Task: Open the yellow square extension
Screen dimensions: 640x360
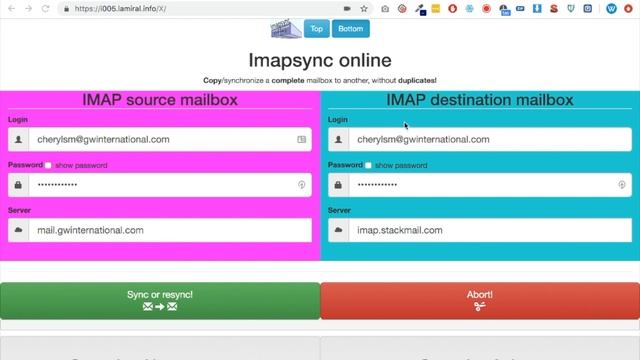Action: pyautogui.click(x=436, y=9)
